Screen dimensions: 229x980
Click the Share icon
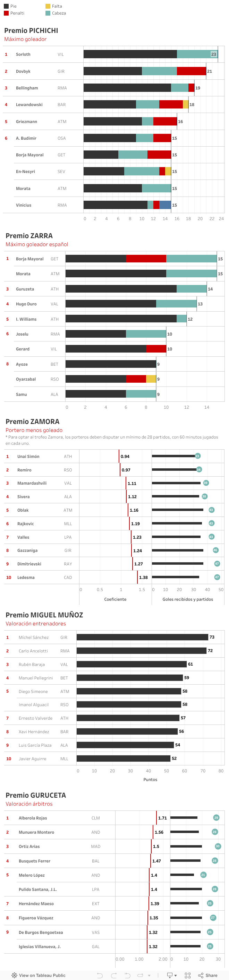point(208,975)
